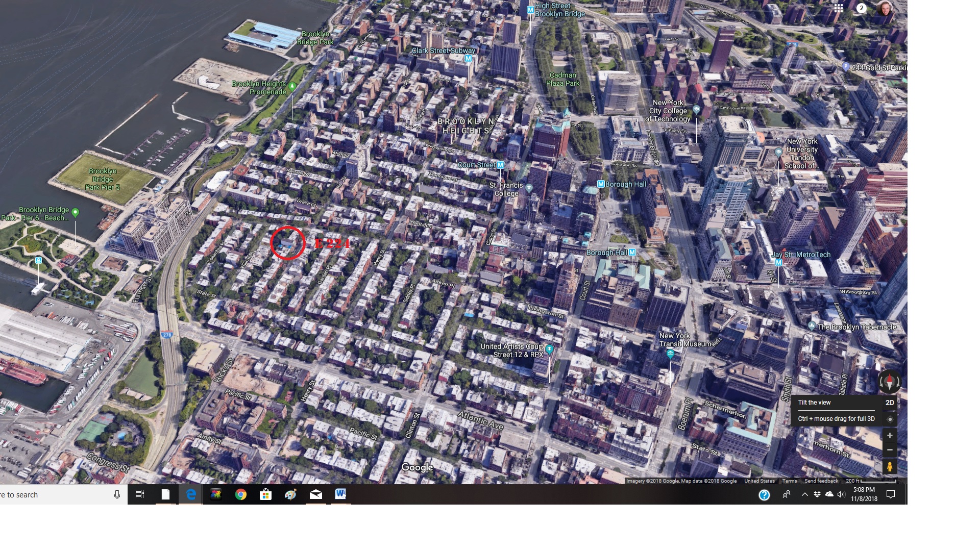Open the Google notifications badge
980x551 pixels.
862,8
